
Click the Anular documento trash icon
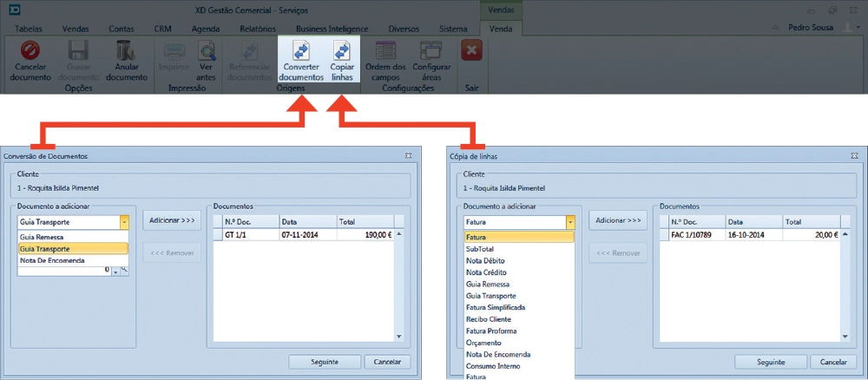point(127,51)
